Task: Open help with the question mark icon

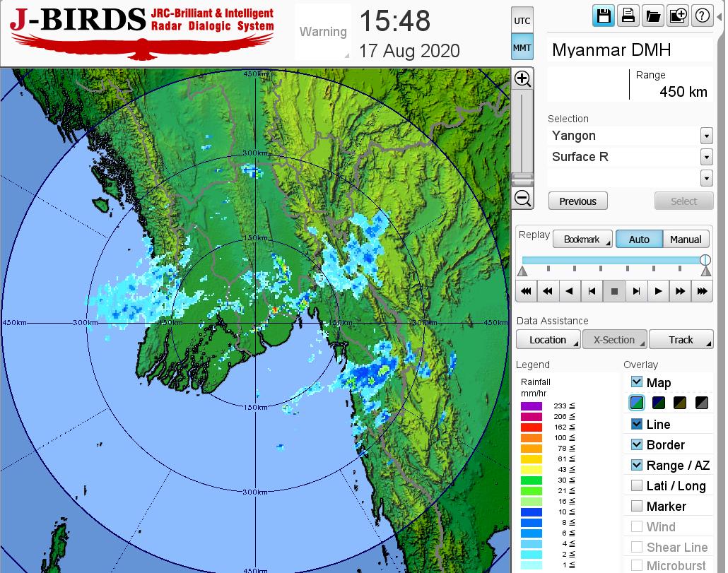Action: 702,16
